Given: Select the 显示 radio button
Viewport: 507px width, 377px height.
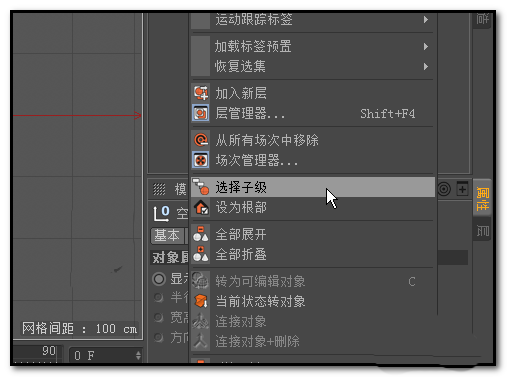Looking at the screenshot, I should tap(159, 279).
